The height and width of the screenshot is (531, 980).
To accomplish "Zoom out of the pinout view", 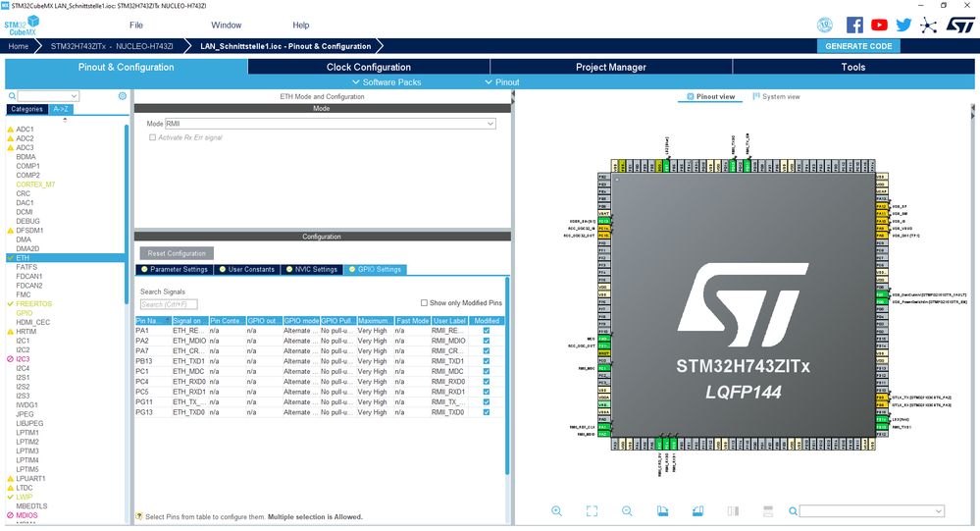I will (627, 511).
